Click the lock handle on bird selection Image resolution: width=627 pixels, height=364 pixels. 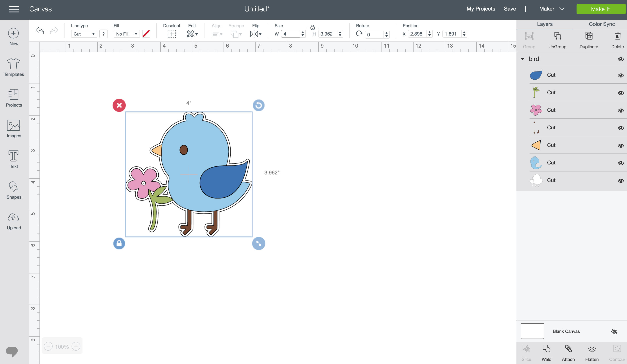[x=119, y=243]
